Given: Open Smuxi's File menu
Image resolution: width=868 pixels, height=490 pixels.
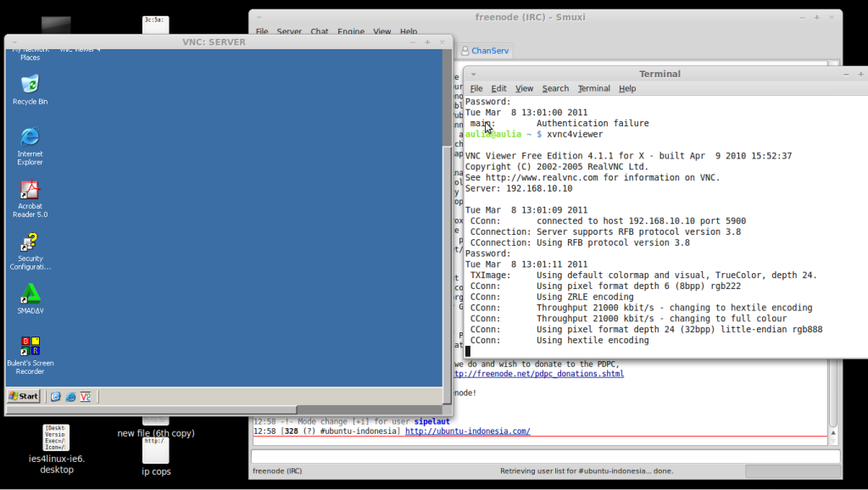Looking at the screenshot, I should [x=262, y=31].
